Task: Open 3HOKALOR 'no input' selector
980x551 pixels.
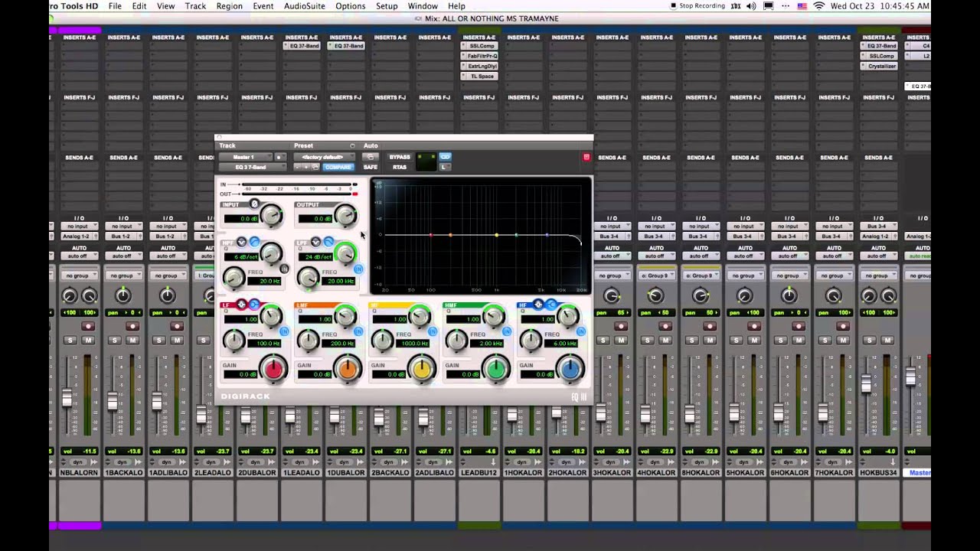Action: pos(612,227)
